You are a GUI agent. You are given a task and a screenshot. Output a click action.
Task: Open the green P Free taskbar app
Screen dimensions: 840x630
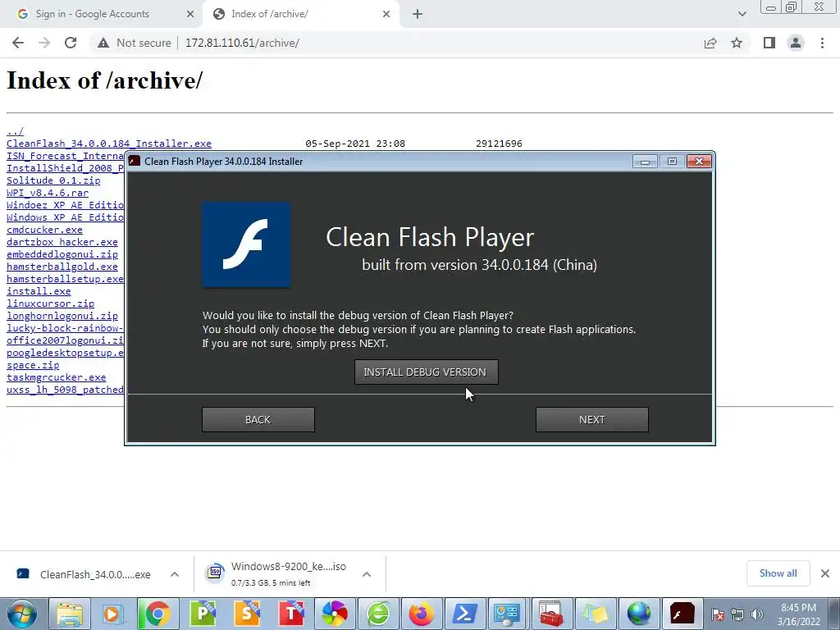203,614
